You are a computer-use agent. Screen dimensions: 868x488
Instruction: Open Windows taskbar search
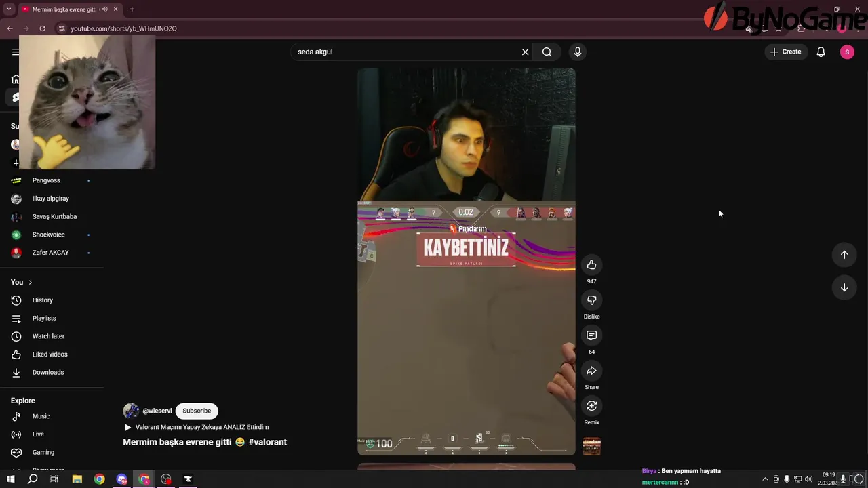33,479
